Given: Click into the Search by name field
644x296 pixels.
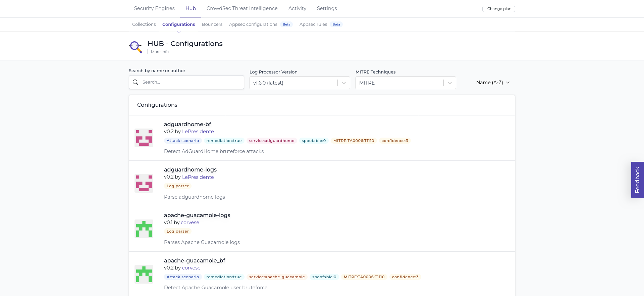Looking at the screenshot, I should [x=191, y=82].
